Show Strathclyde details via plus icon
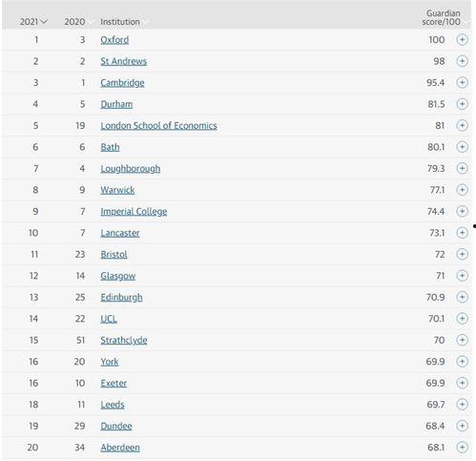This screenshot has width=476, height=461. [x=462, y=340]
